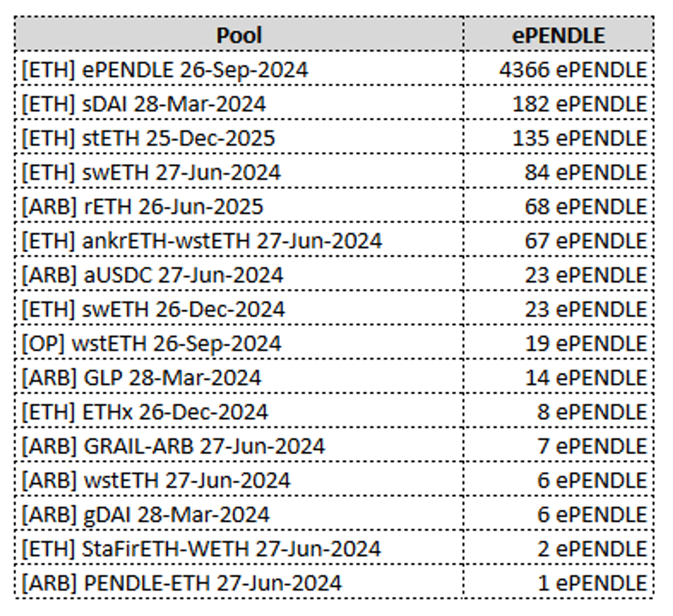Click the ePENDLE column header
The image size is (673, 616).
click(558, 35)
